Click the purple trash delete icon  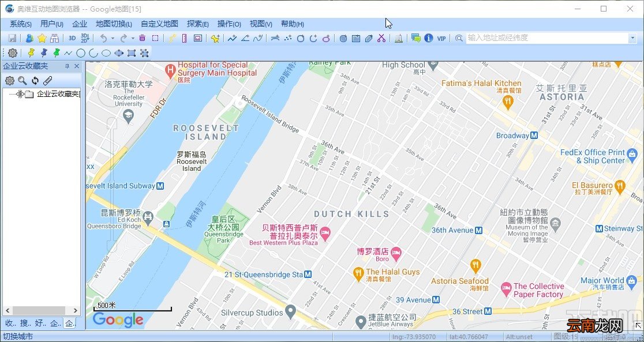coord(142,38)
